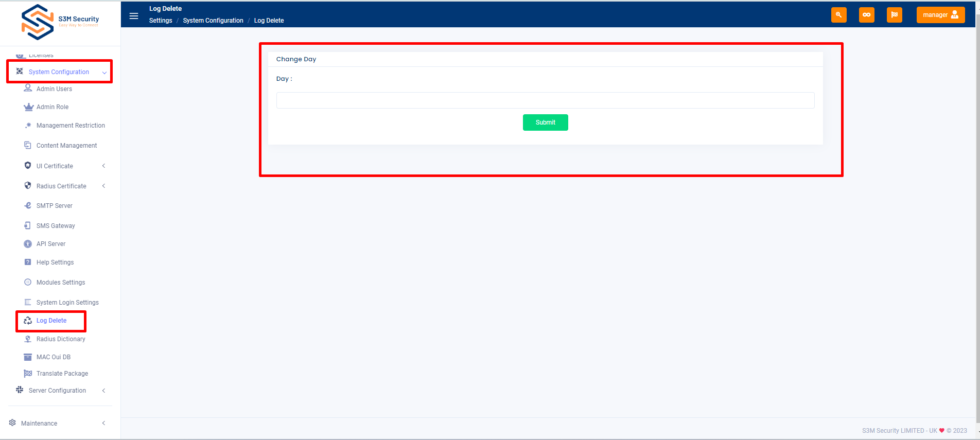Click the UI Certificate shield icon
The height and width of the screenshot is (440, 980).
[x=28, y=166]
